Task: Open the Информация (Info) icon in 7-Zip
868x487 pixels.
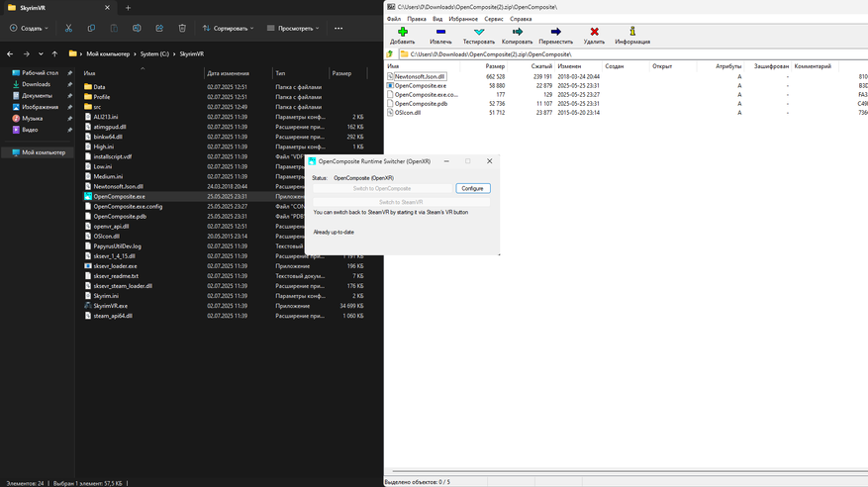Action: 632,33
